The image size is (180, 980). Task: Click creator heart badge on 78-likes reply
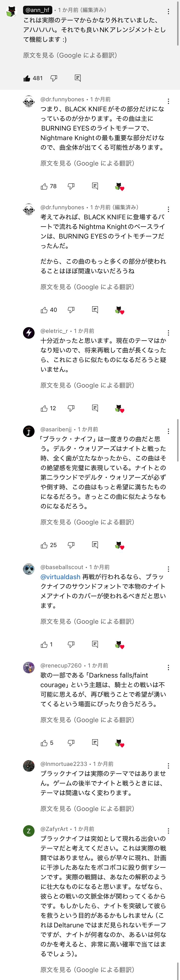120,187
